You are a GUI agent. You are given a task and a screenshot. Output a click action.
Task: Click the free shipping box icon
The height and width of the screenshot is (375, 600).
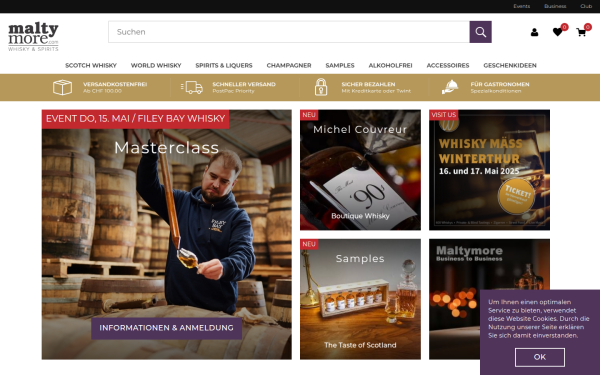[62, 87]
